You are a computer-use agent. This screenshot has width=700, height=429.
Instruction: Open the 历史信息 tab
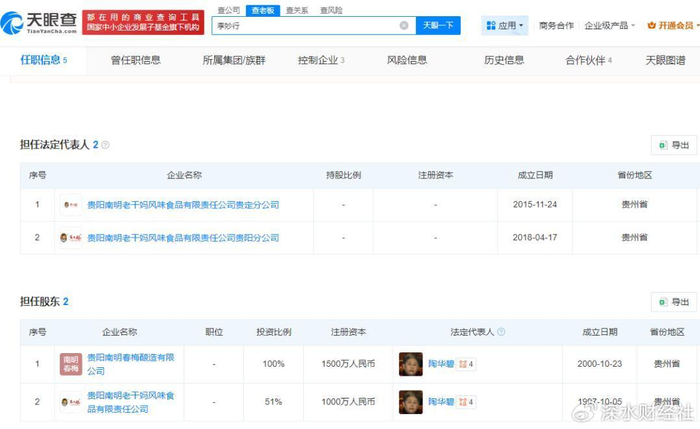[x=504, y=60]
